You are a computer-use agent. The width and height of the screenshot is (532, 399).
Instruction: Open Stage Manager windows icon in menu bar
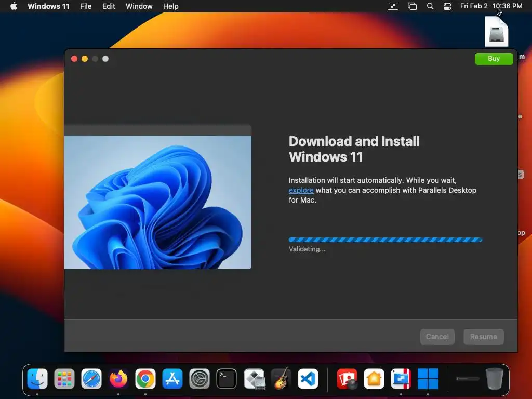click(x=412, y=6)
